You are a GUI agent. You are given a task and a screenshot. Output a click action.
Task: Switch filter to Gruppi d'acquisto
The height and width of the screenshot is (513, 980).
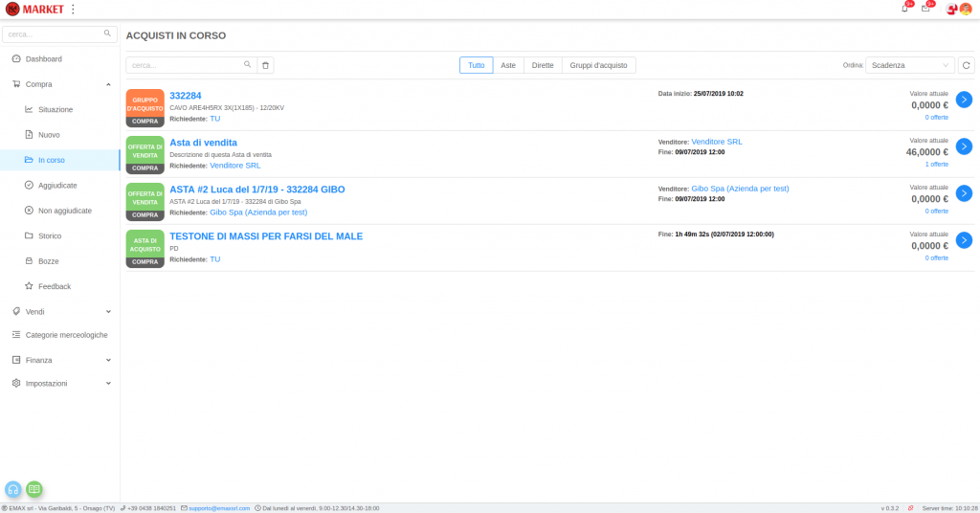coord(598,65)
